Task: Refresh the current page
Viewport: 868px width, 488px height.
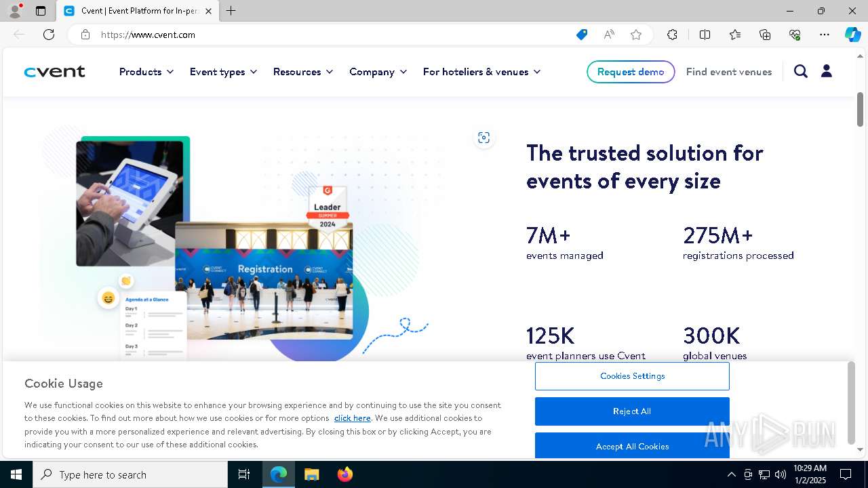Action: pyautogui.click(x=49, y=35)
